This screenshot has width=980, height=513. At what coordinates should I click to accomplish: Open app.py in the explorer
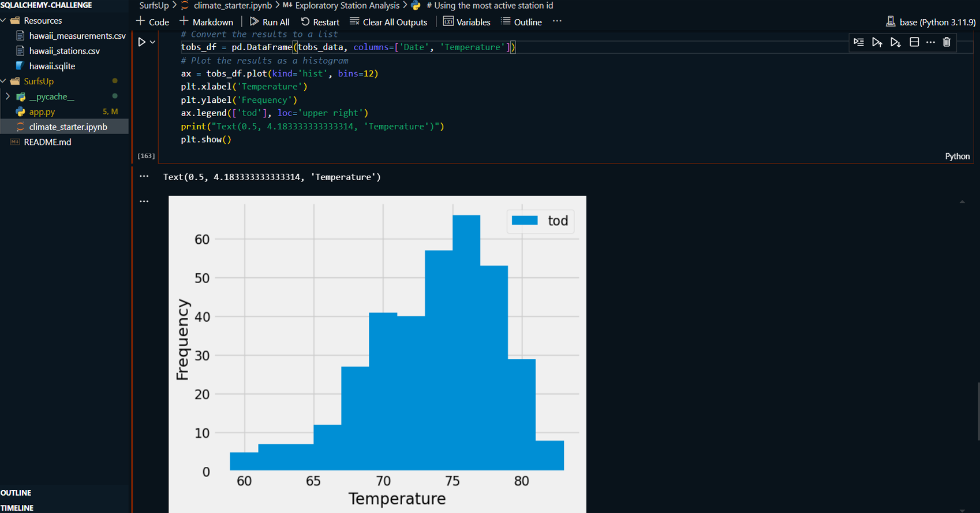click(42, 111)
